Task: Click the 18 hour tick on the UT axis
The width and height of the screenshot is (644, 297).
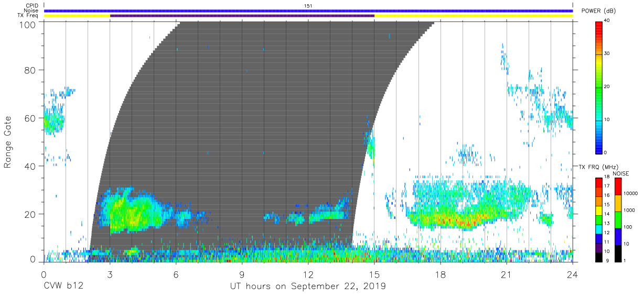Action: coord(441,273)
